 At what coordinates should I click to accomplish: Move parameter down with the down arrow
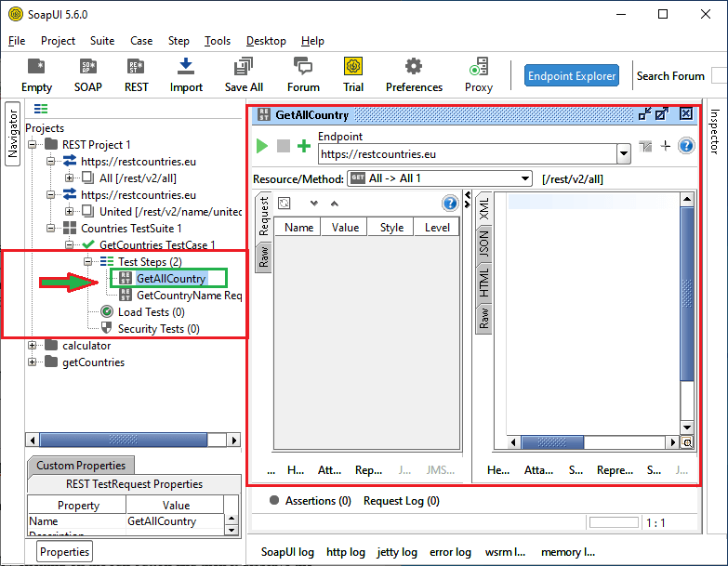click(314, 204)
